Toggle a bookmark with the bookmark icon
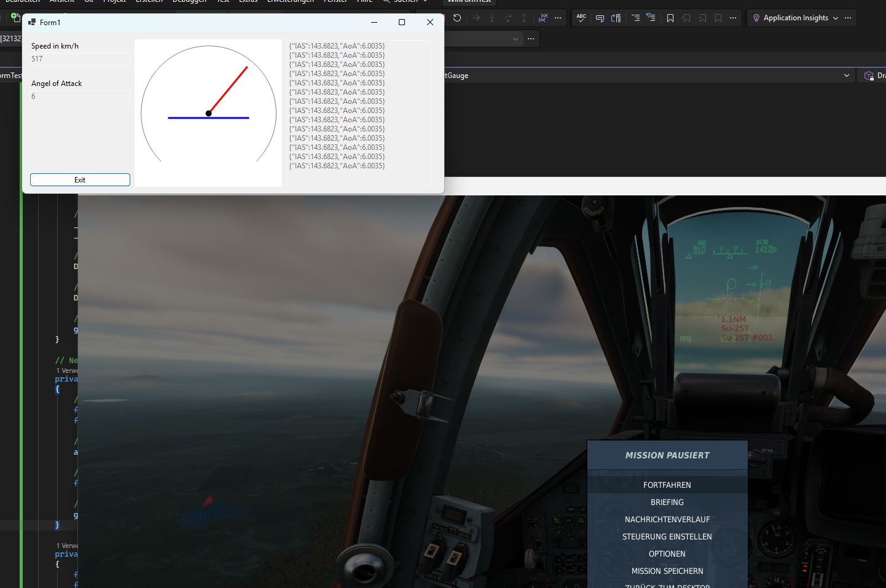886x588 pixels. pyautogui.click(x=670, y=18)
